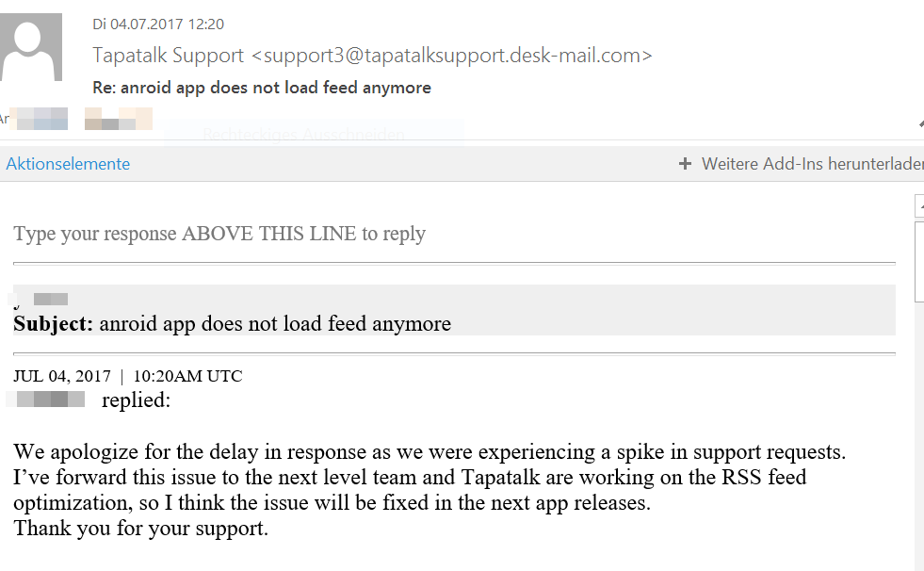The height and width of the screenshot is (571, 924).
Task: Click the scrollbar up arrow
Action: [919, 205]
